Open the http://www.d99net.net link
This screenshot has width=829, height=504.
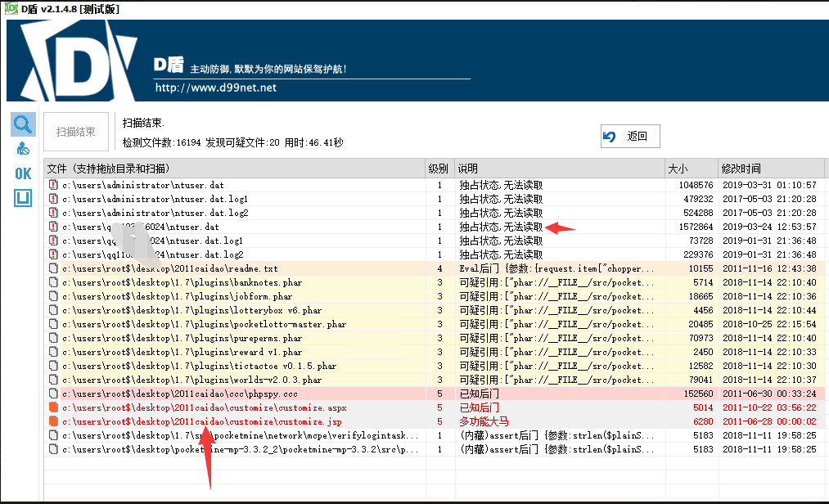(x=215, y=88)
